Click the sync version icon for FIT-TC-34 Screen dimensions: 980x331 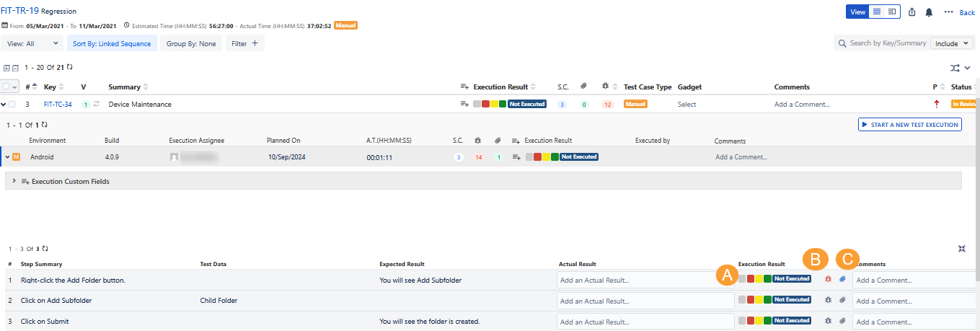point(96,104)
